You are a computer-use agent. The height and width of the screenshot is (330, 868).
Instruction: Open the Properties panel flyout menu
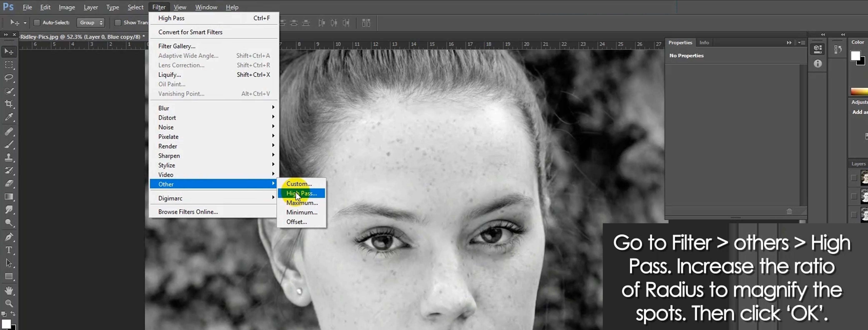click(802, 43)
